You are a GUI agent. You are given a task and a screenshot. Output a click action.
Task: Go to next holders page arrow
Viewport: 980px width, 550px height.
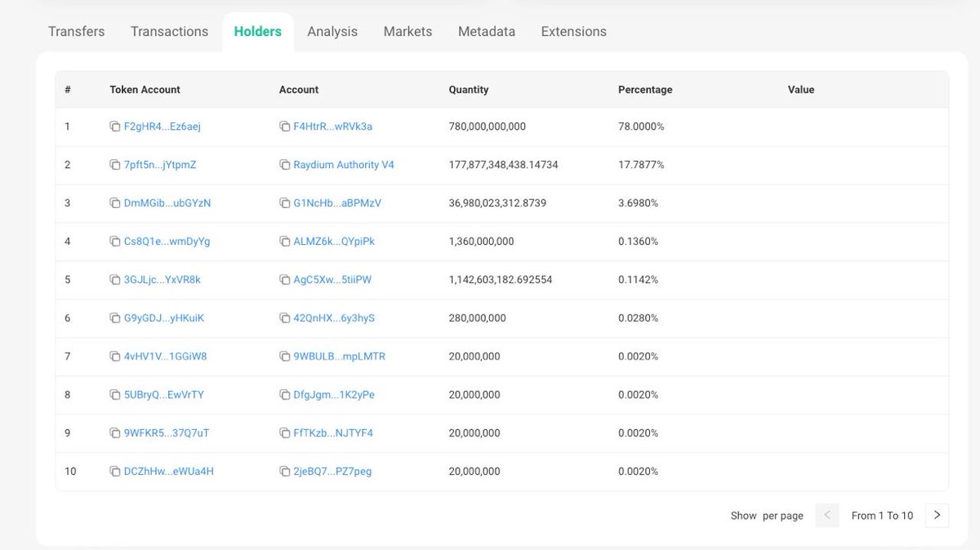[937, 515]
